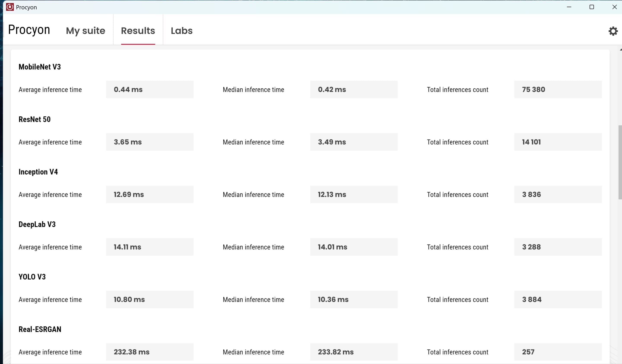Click Inception V4 median time 12.13 ms

332,194
